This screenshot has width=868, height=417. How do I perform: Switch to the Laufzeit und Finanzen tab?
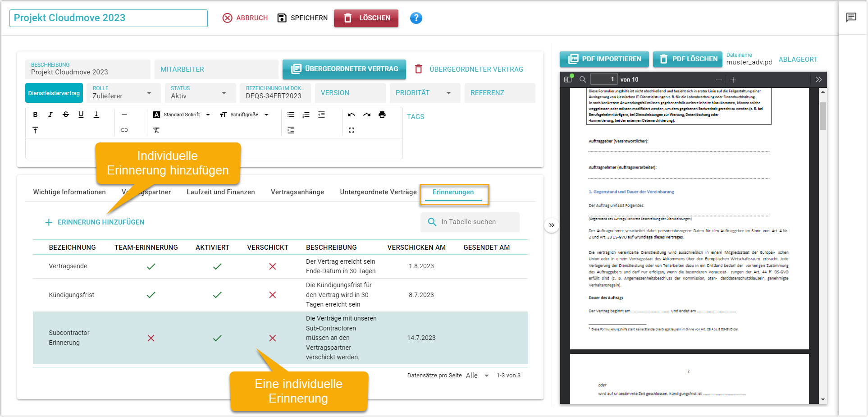220,192
